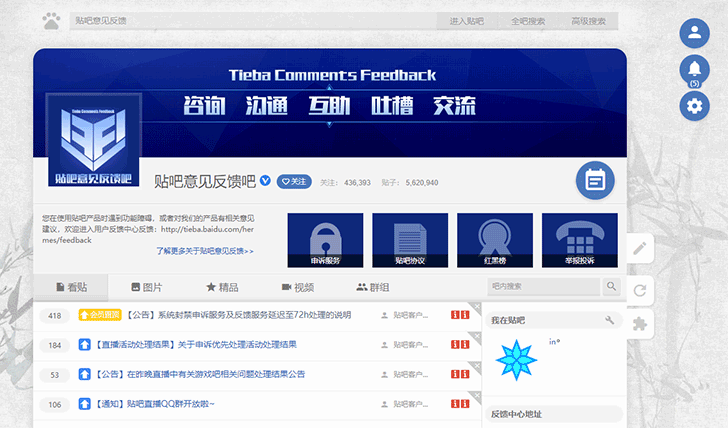Viewport: 728px width, 428px height.
Task: Click the 我在贴吧 panel header
Action: tap(553, 320)
